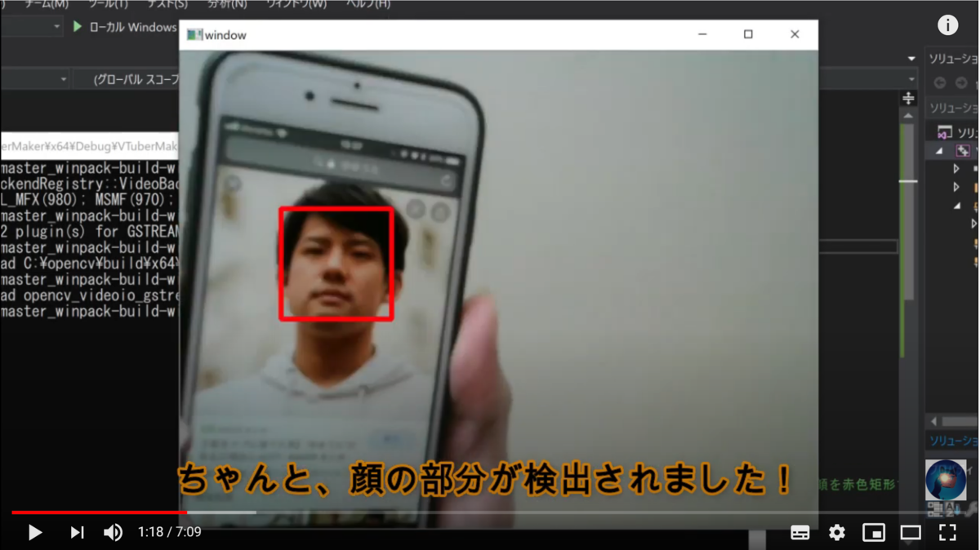Open the editor dropdown left of グローバル スコープ

[x=34, y=79]
